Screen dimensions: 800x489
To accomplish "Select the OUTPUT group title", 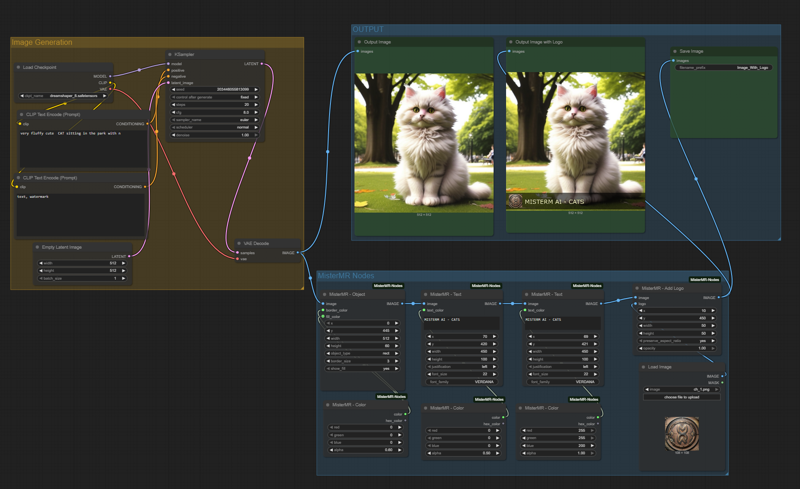I will click(368, 29).
